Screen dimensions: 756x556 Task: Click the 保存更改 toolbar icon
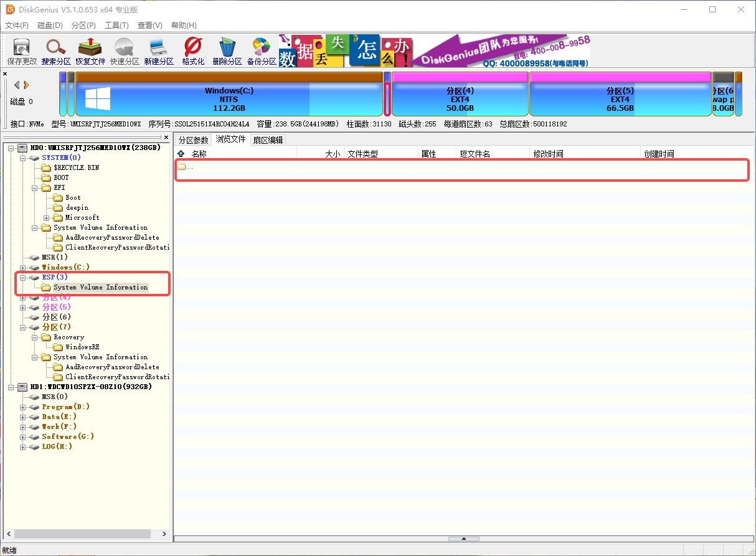(22, 51)
